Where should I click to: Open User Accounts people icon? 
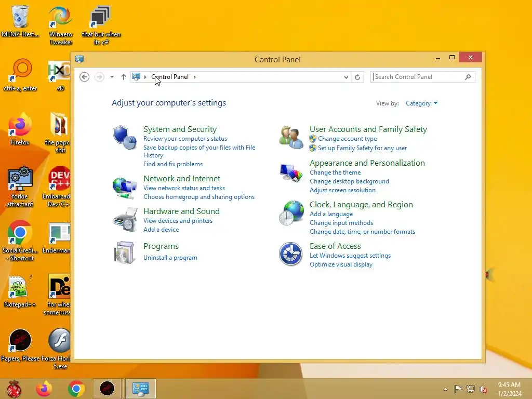pyautogui.click(x=291, y=138)
